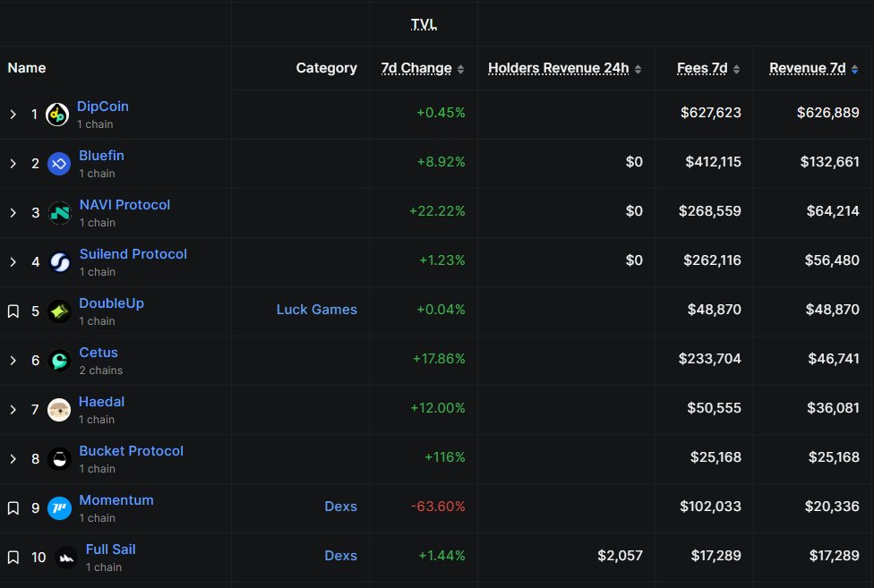This screenshot has width=874, height=588.
Task: Open the Suilend Protocol link
Action: [x=133, y=254]
